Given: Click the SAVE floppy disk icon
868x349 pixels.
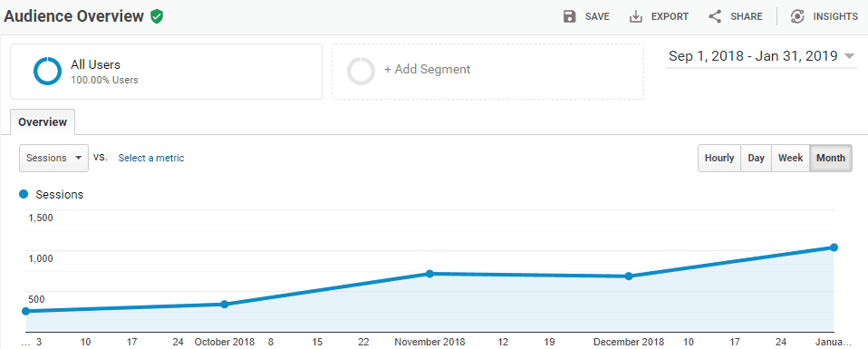Looking at the screenshot, I should coord(569,16).
